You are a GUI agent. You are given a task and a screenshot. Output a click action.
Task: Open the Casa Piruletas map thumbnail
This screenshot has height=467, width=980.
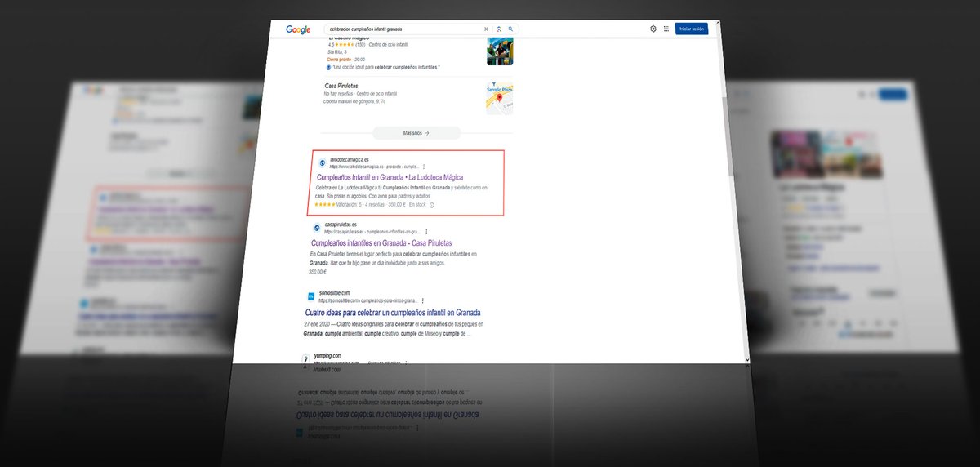pyautogui.click(x=500, y=97)
